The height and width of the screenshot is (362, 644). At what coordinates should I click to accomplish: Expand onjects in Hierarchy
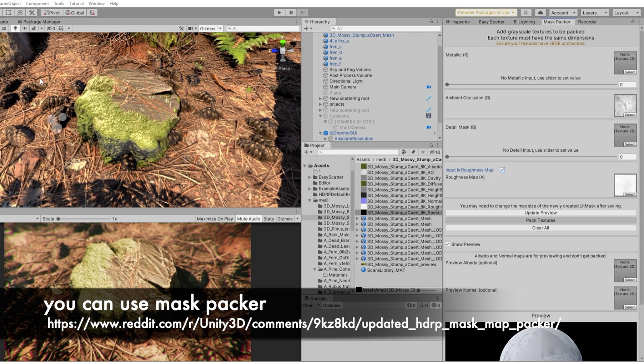tap(320, 104)
